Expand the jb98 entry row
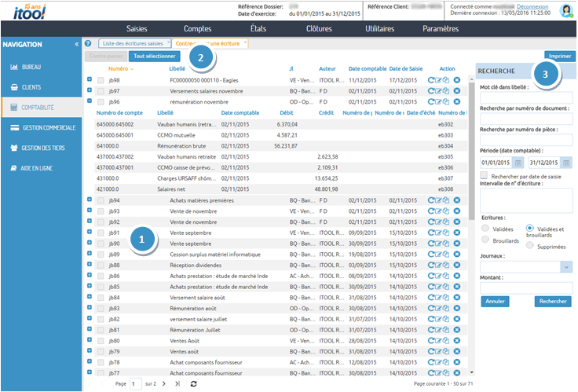 coord(90,80)
